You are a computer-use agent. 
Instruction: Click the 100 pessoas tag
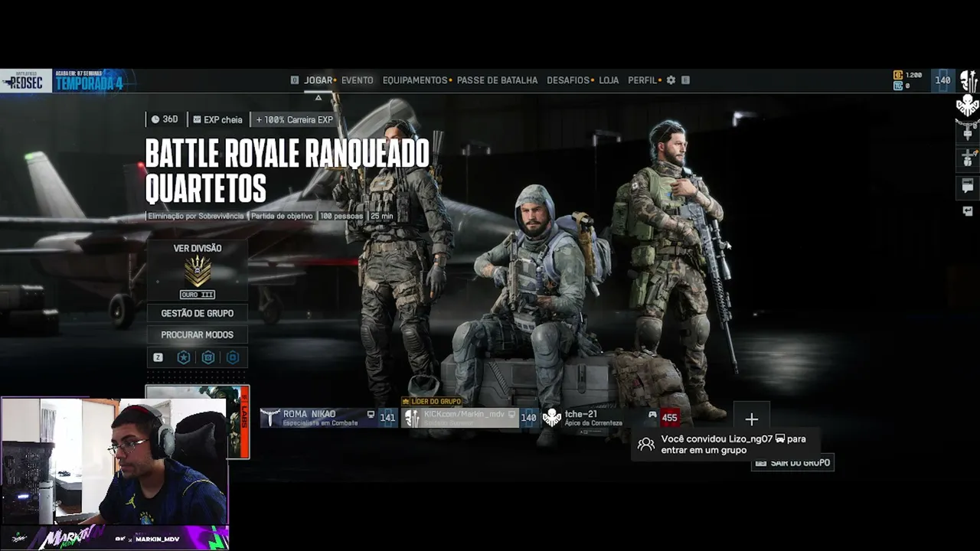coord(341,217)
